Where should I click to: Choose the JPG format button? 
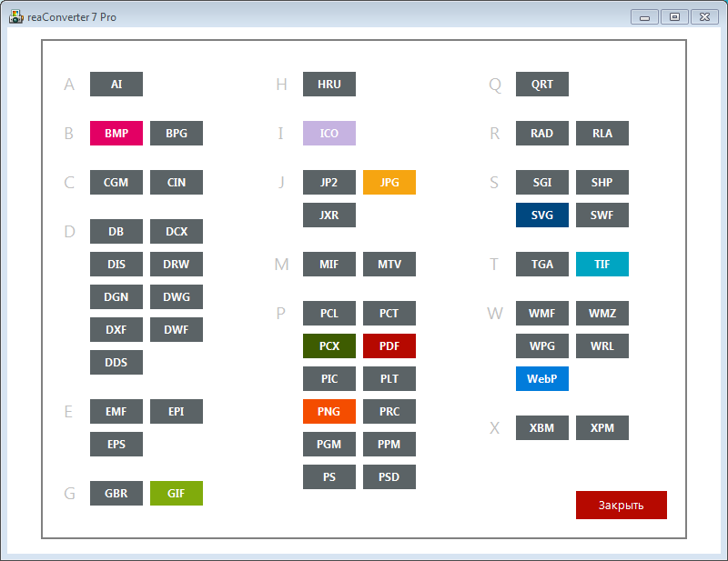(x=389, y=182)
